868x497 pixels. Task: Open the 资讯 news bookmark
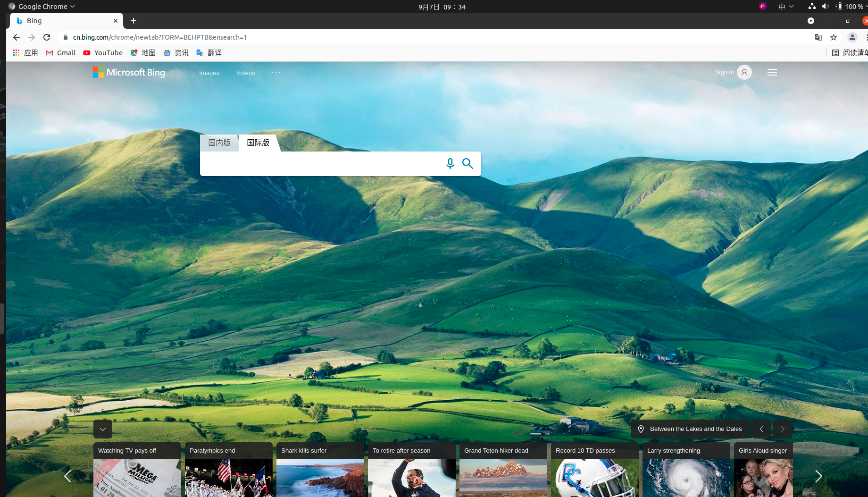[x=176, y=53]
